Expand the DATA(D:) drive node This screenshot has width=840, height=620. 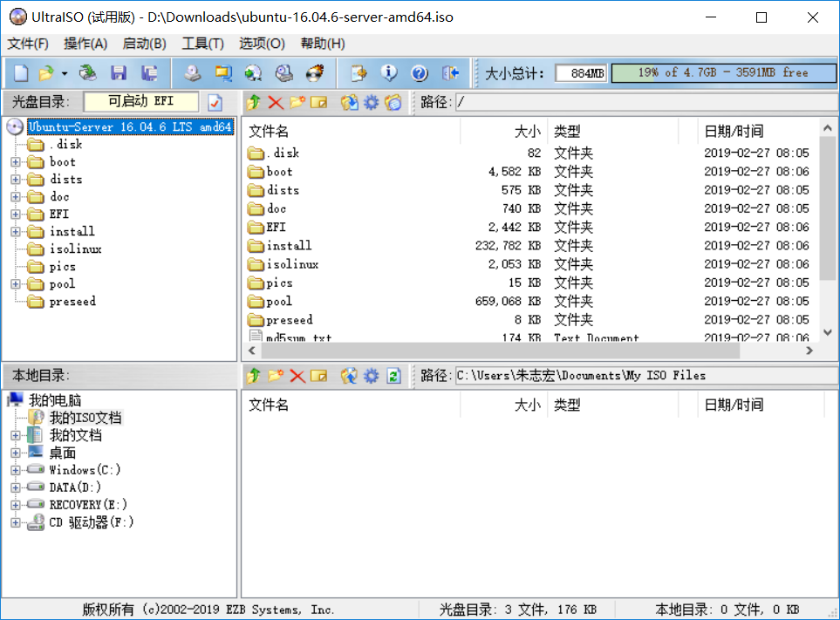point(16,487)
